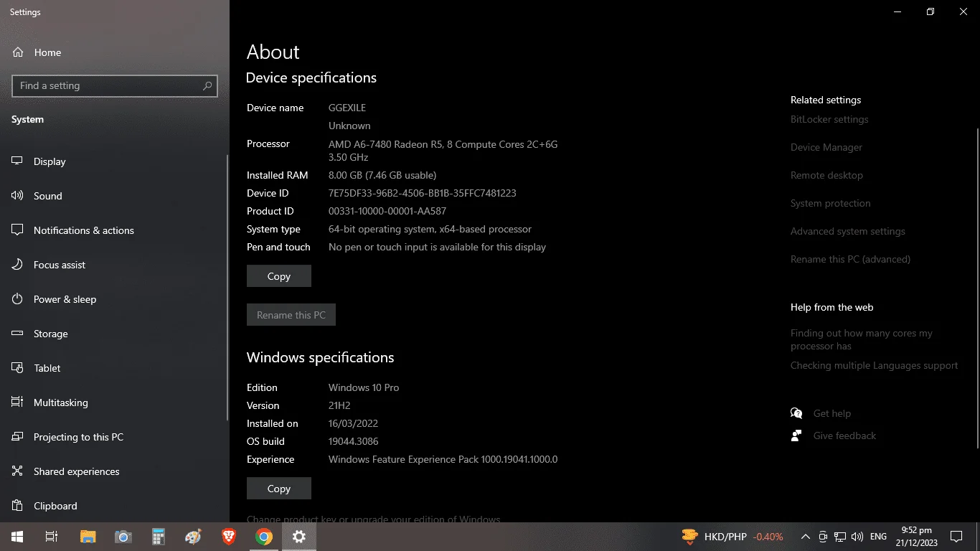Select the Clipboard icon in sidebar
Image resolution: width=980 pixels, height=551 pixels.
[x=18, y=506]
